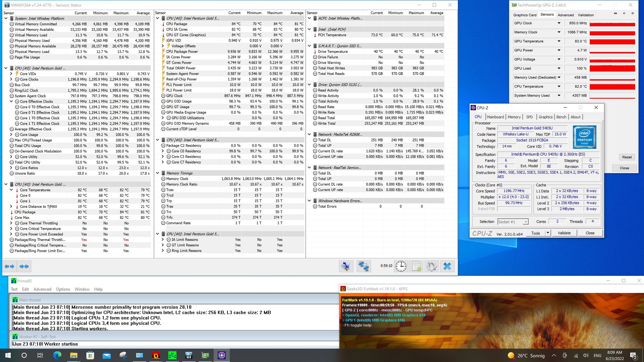Open Mail app from taskbar

coord(106,355)
